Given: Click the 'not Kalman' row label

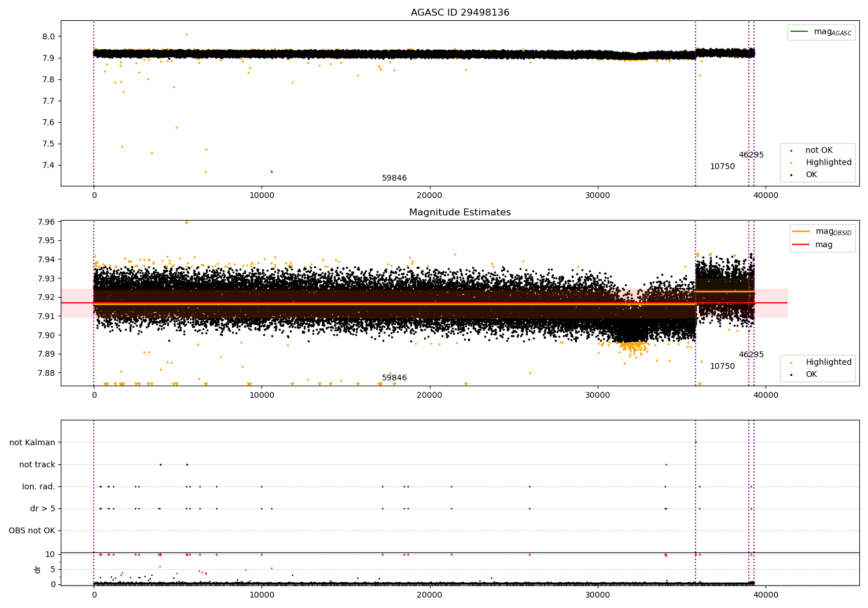Looking at the screenshot, I should point(32,442).
